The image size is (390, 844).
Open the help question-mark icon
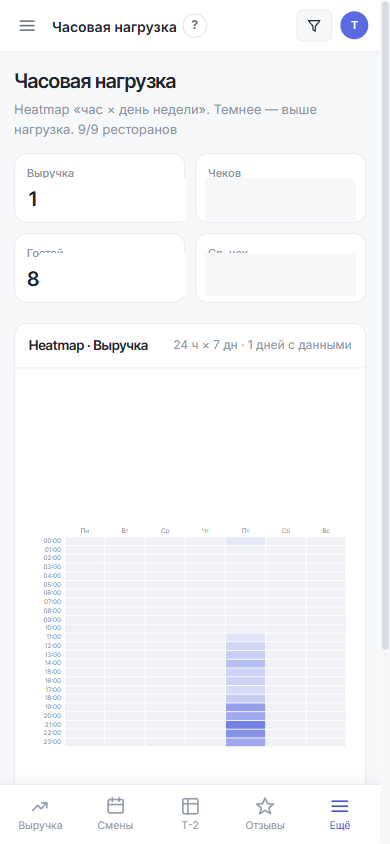click(195, 26)
